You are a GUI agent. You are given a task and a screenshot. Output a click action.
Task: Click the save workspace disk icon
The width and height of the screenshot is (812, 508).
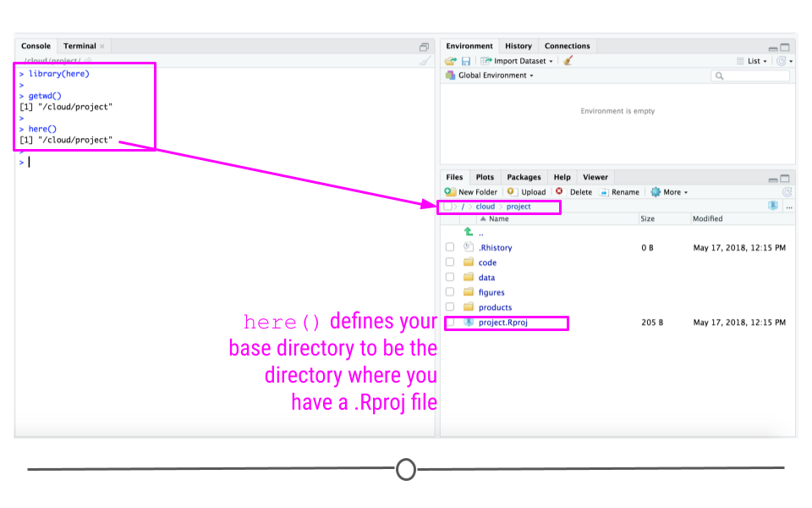click(466, 61)
